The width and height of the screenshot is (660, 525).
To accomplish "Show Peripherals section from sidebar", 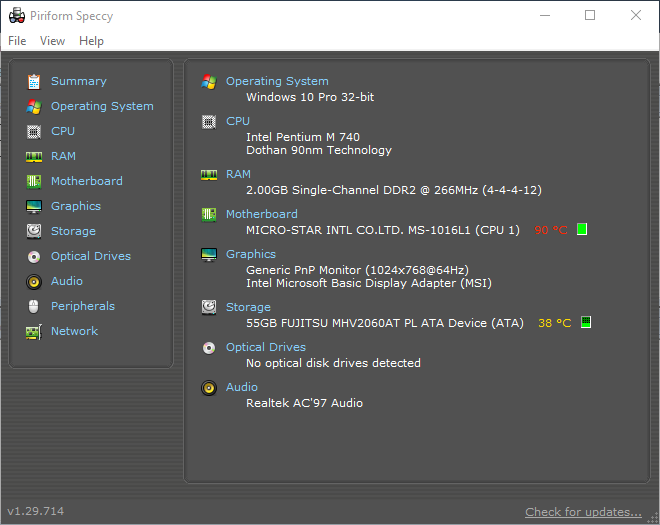I will [x=83, y=306].
